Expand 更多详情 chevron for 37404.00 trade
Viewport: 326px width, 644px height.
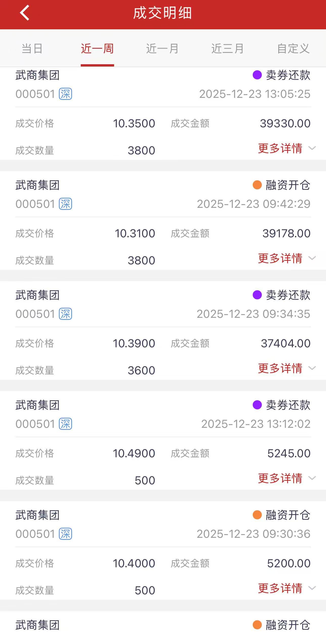tap(312, 368)
